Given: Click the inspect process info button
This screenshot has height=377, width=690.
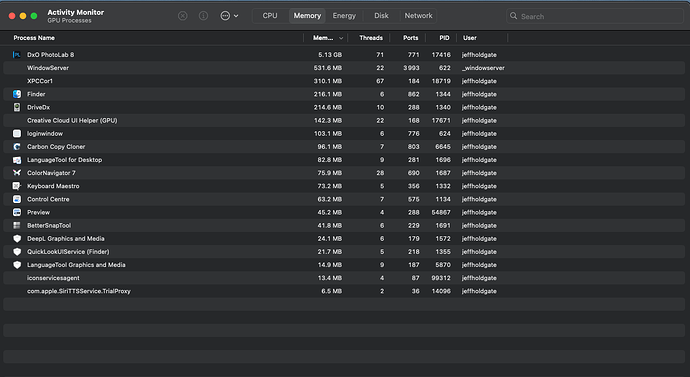Looking at the screenshot, I should [203, 16].
